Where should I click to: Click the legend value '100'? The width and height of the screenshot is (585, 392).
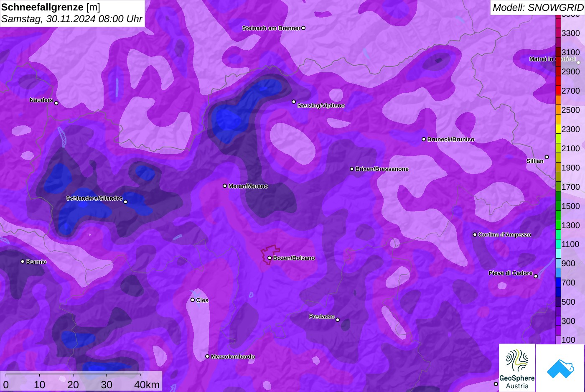pyautogui.click(x=568, y=340)
